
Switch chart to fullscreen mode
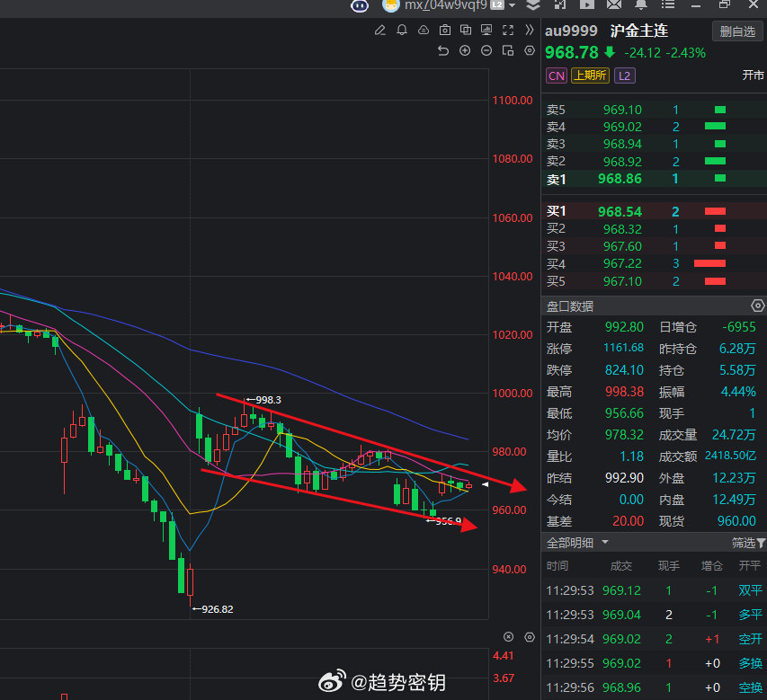(508, 31)
